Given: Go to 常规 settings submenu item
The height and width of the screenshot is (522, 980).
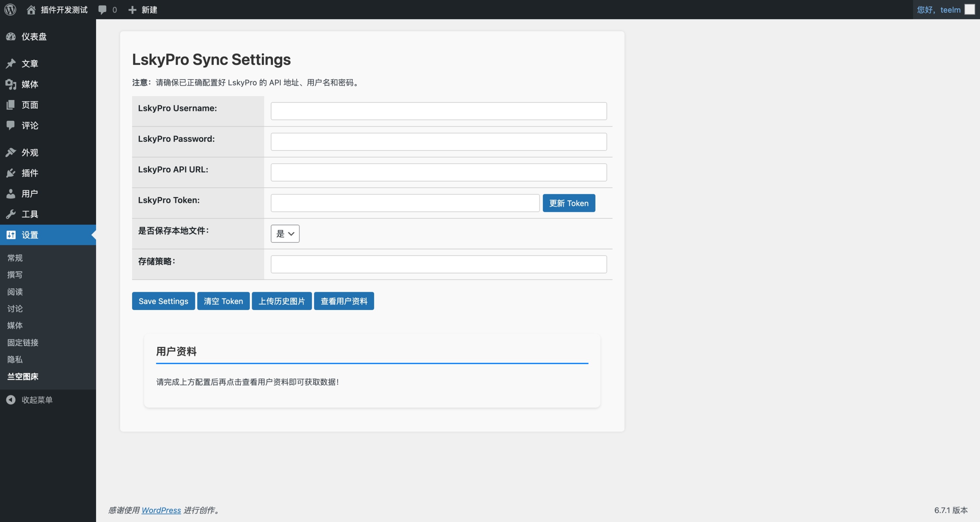Looking at the screenshot, I should tap(15, 258).
